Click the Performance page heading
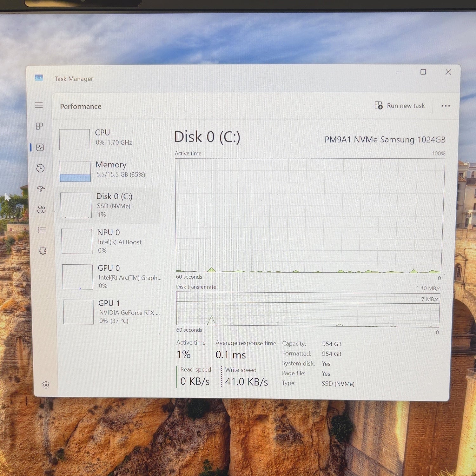This screenshot has width=476, height=476. click(81, 106)
